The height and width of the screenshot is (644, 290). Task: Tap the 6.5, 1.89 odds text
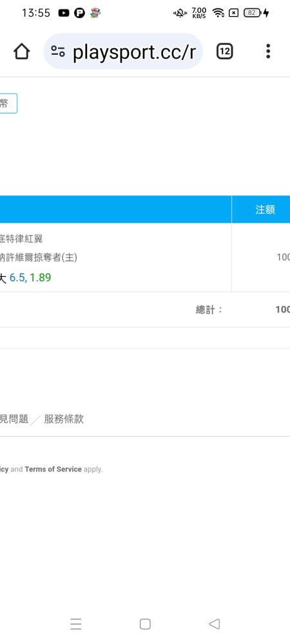point(30,278)
